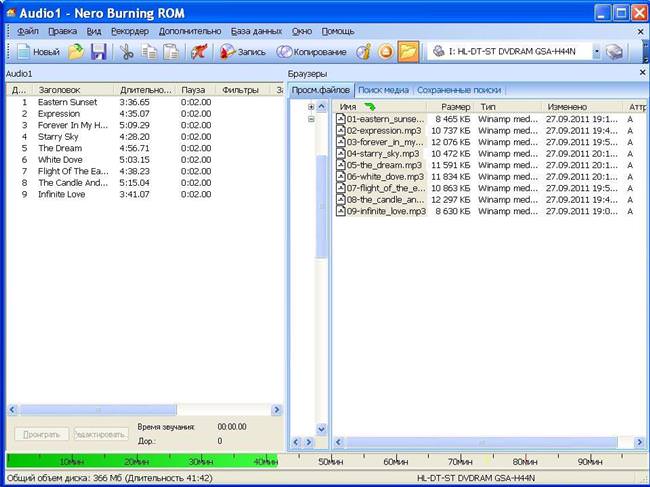Sort files by the Изменено column header

coord(582,107)
